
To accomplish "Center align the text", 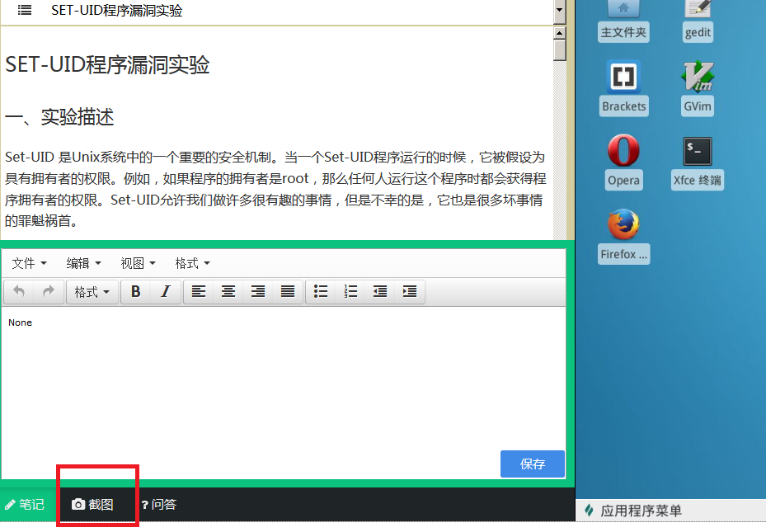I will pyautogui.click(x=228, y=292).
